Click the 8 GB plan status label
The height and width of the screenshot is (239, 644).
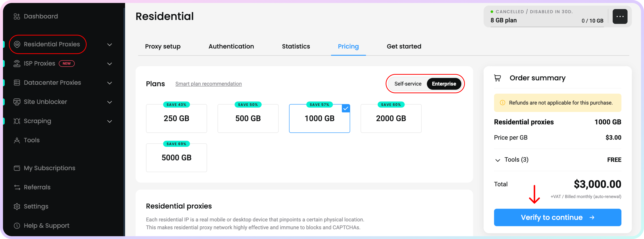(x=503, y=21)
